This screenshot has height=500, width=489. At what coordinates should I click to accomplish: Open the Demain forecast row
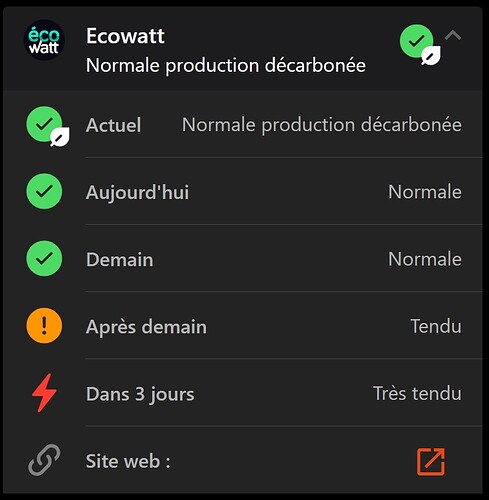click(x=243, y=259)
